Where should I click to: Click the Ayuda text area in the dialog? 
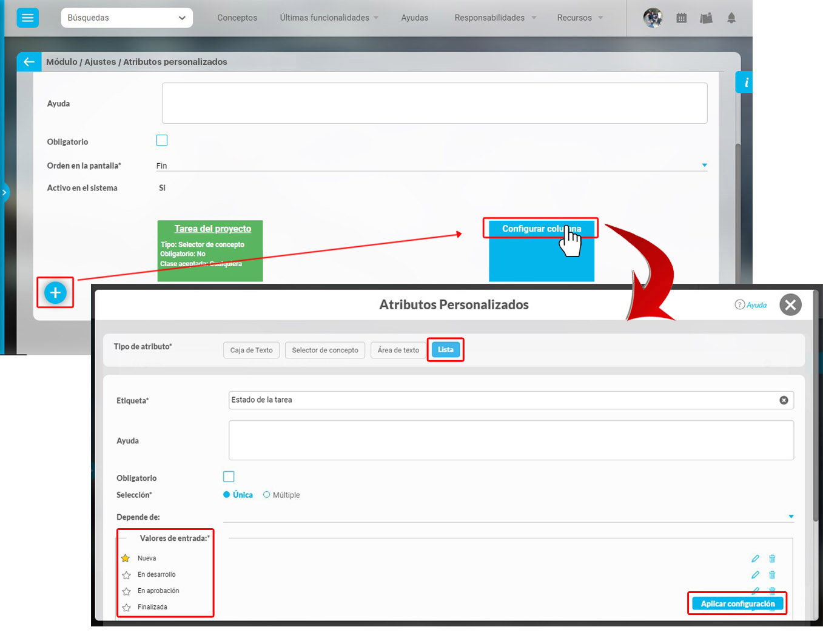point(511,440)
